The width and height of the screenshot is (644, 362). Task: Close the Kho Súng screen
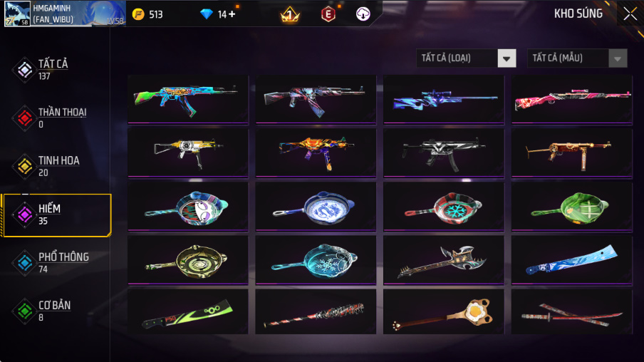(630, 14)
